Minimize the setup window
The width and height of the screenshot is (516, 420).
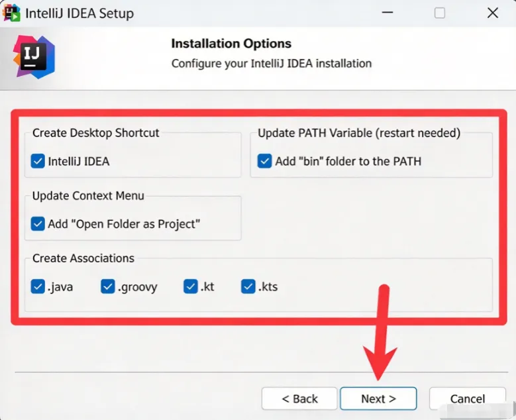click(x=387, y=13)
